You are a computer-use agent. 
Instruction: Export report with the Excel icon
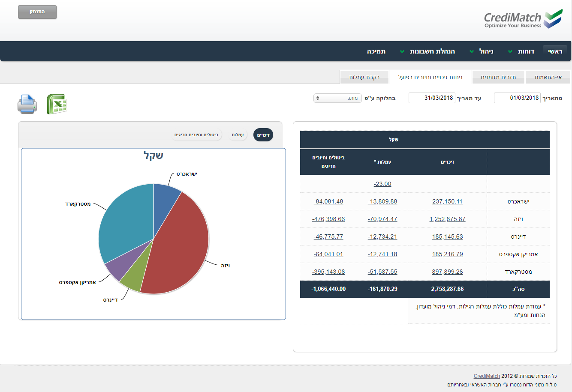point(57,104)
